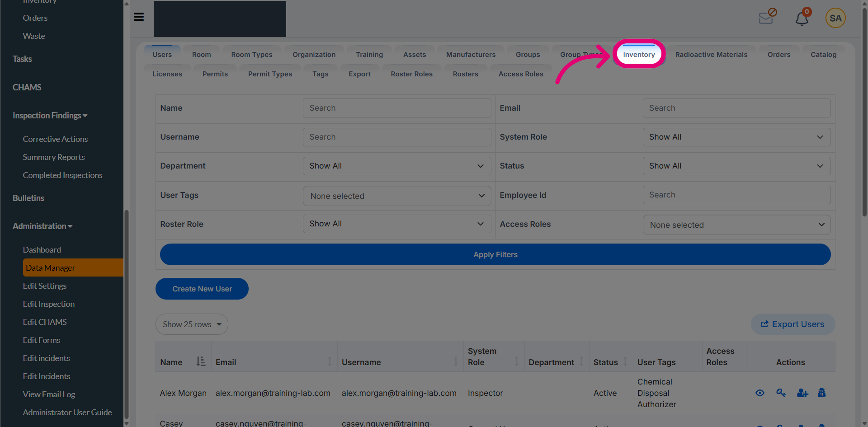Open Edit Settings in sidebar
The height and width of the screenshot is (427, 868).
click(45, 286)
